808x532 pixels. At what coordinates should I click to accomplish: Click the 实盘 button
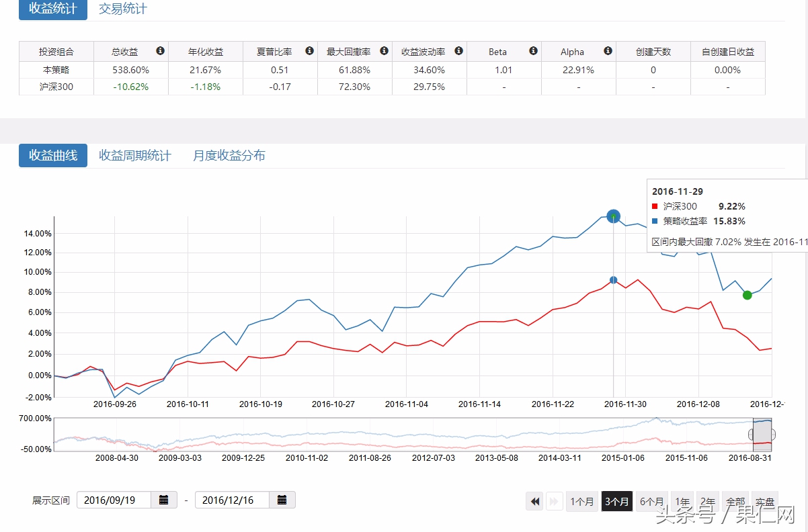click(x=765, y=501)
